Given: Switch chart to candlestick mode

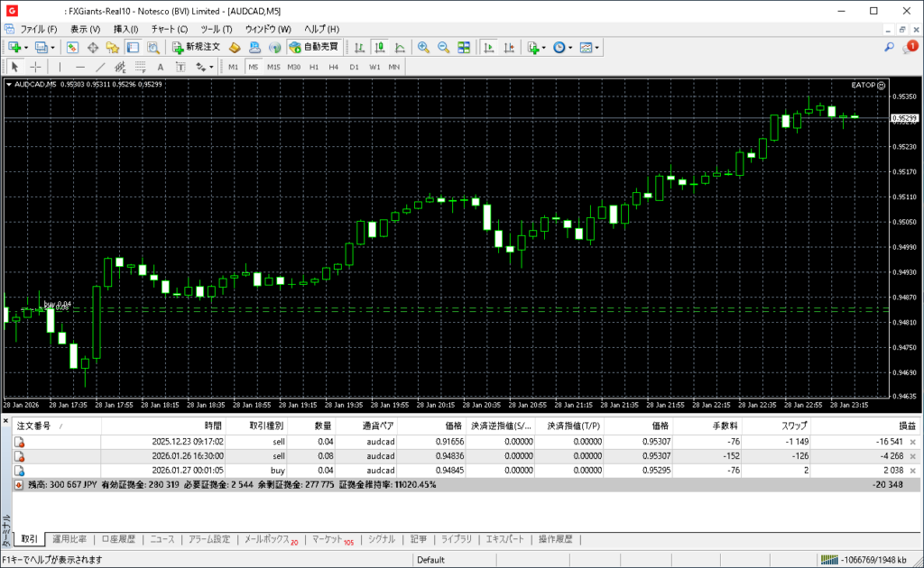Looking at the screenshot, I should tap(379, 47).
